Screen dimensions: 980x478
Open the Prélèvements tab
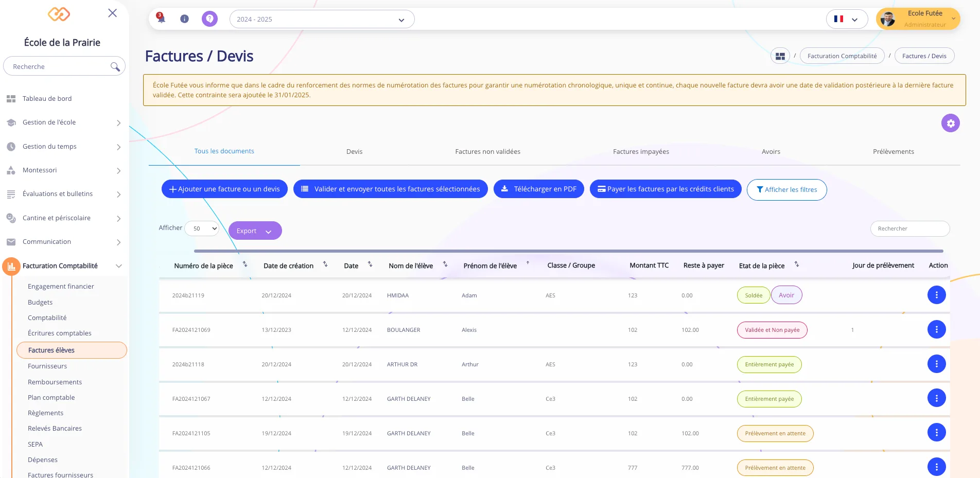click(x=894, y=152)
